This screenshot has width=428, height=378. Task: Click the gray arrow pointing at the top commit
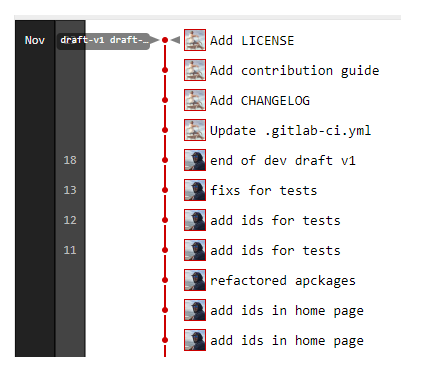pos(176,40)
